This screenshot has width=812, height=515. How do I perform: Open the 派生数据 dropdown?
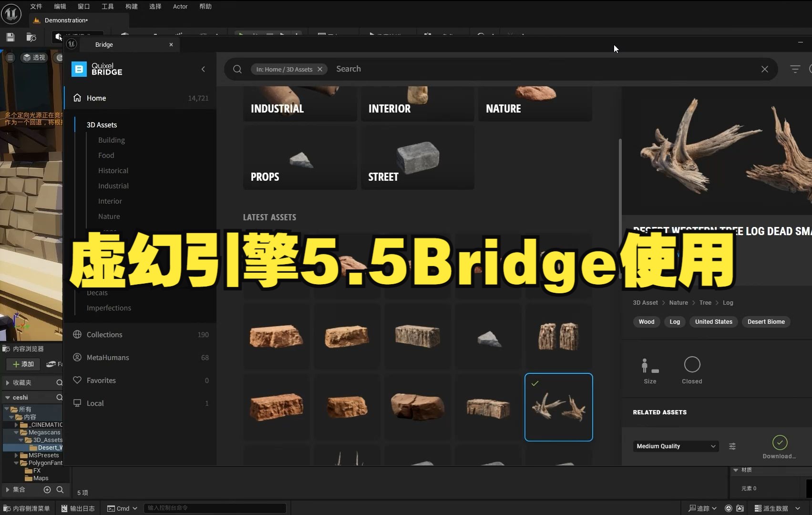point(777,508)
